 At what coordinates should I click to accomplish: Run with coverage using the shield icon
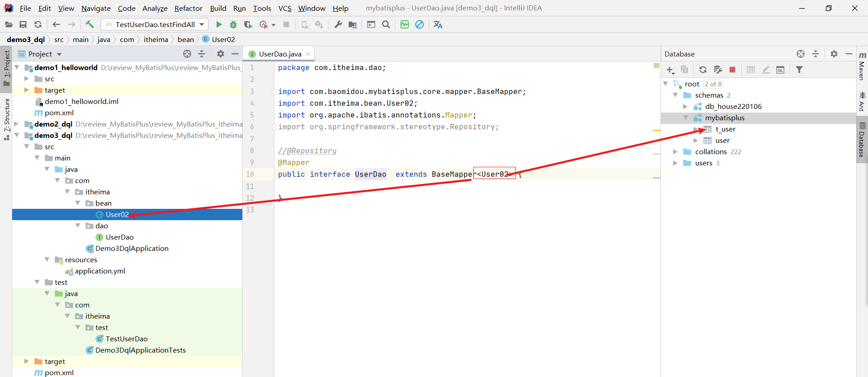pyautogui.click(x=248, y=24)
